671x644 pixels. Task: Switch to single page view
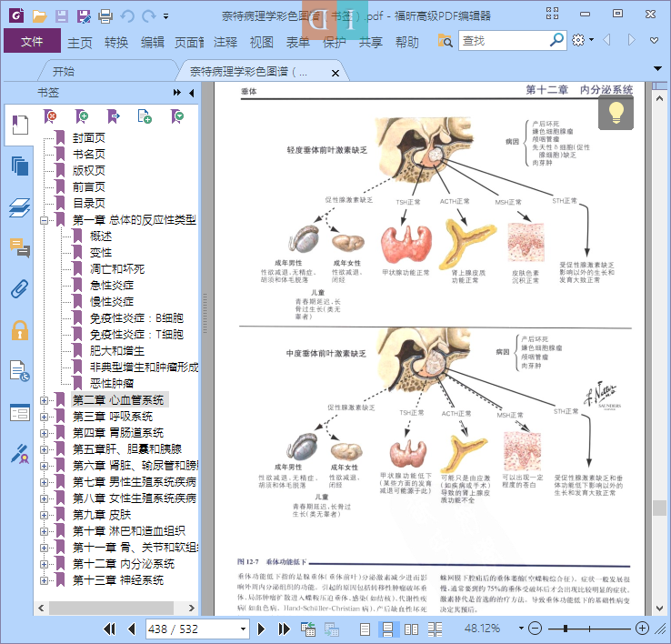click(x=365, y=629)
